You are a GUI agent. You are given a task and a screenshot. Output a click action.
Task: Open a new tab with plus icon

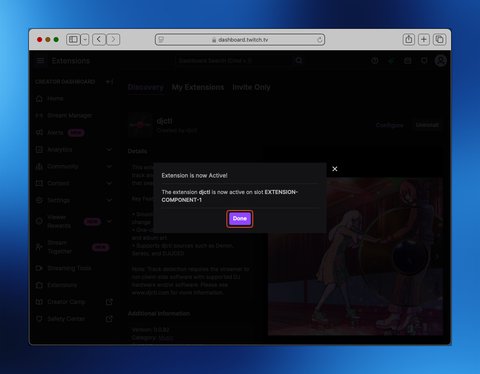424,40
